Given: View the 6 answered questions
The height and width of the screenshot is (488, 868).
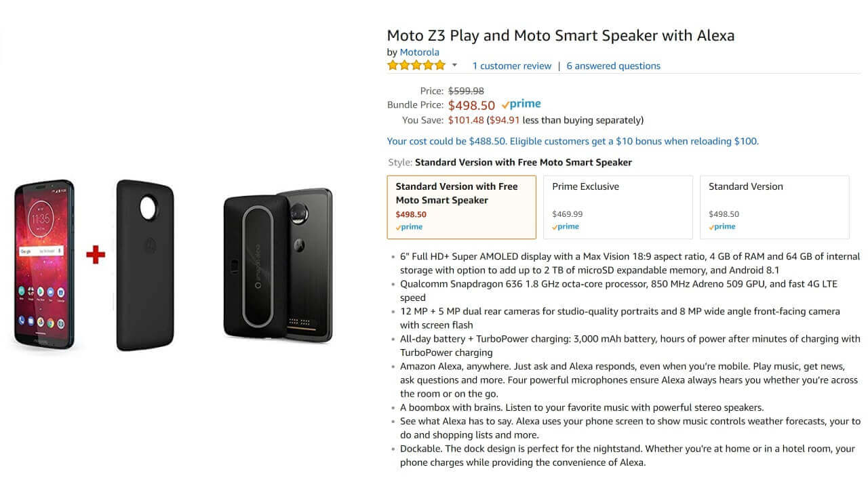Looking at the screenshot, I should coord(613,66).
